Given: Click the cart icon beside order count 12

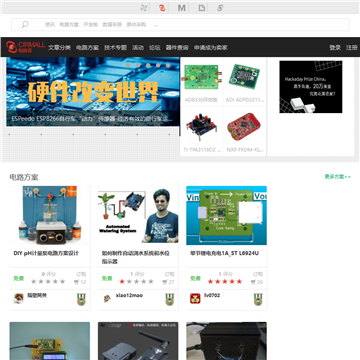Looking at the screenshot, I should coord(76,282).
